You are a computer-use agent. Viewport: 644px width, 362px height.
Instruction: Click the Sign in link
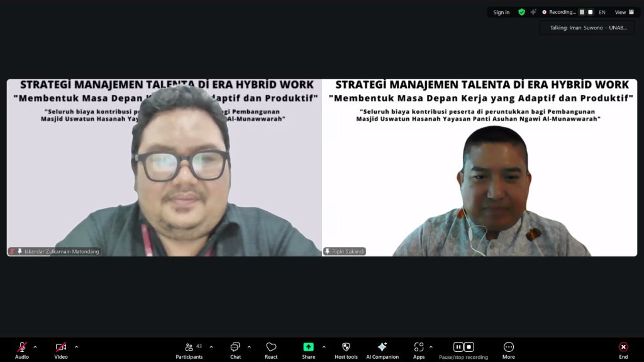(501, 12)
